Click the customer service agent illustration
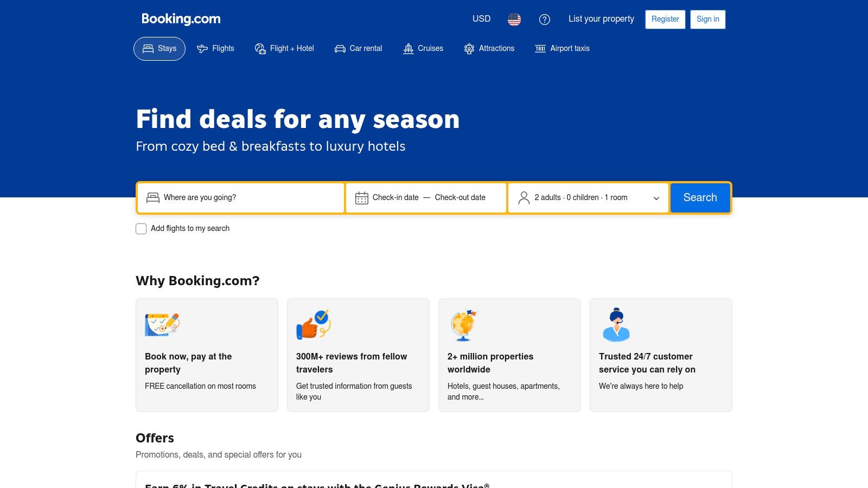Viewport: 868px width, 488px height. click(x=616, y=325)
